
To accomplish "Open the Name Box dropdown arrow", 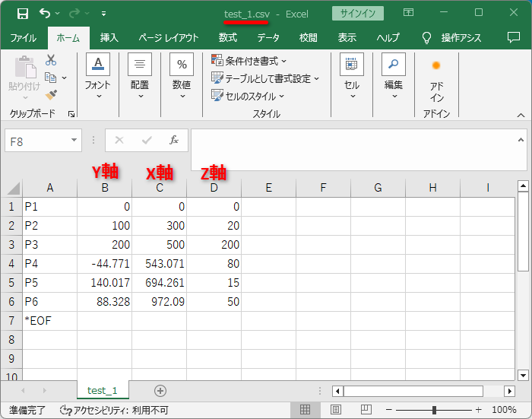I will pos(74,140).
